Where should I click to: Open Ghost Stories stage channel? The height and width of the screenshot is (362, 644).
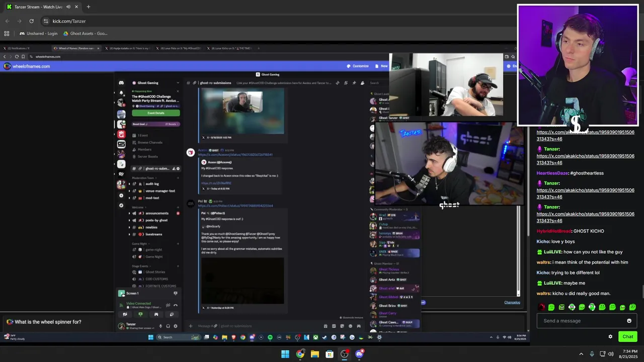tap(154, 272)
